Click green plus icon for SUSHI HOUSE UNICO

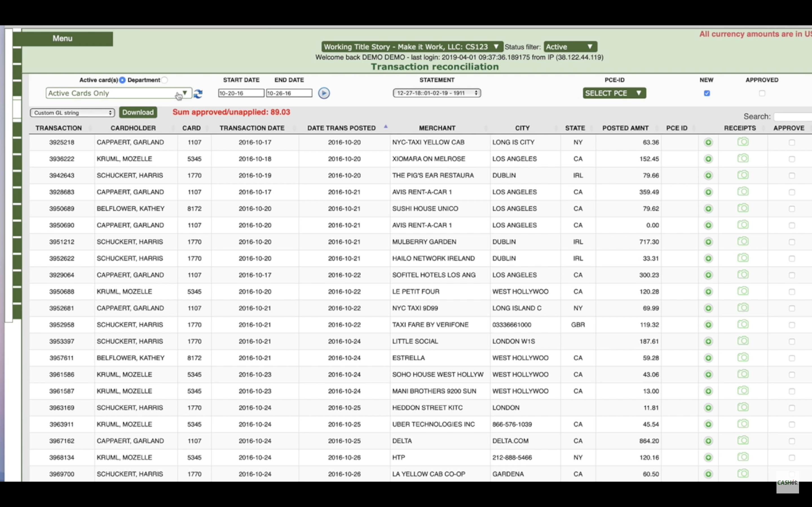tap(708, 208)
